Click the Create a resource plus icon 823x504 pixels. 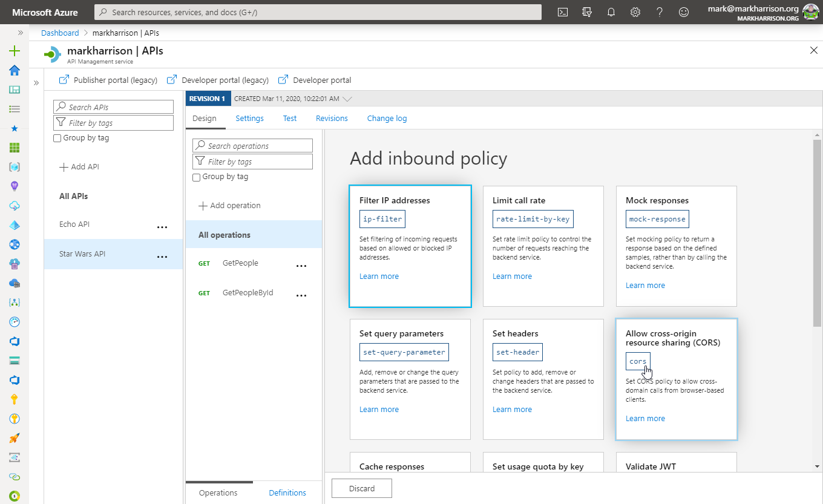point(15,51)
